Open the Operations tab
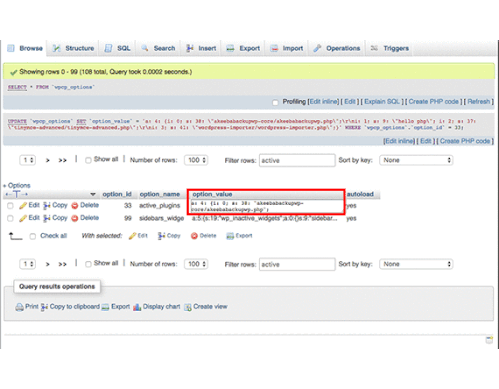Screen dimensions: 499x389 tap(337, 48)
